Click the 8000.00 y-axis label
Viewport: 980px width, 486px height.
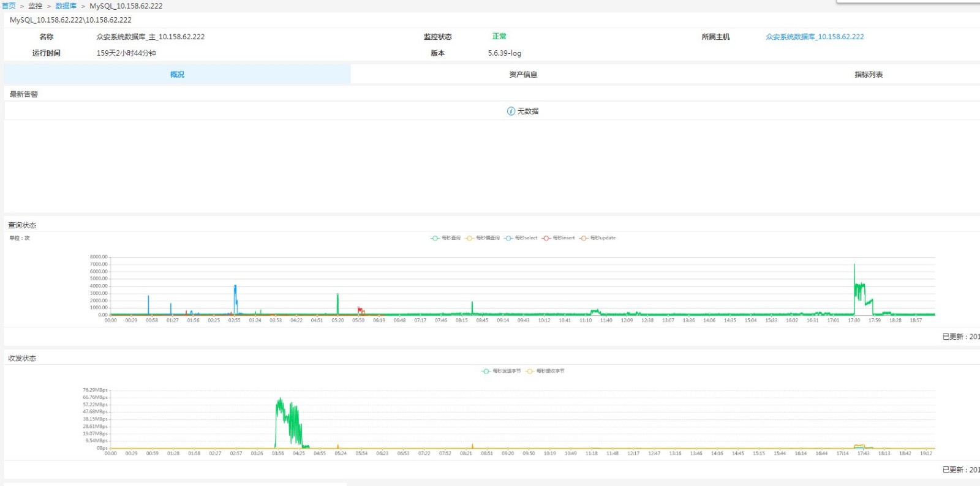point(99,257)
